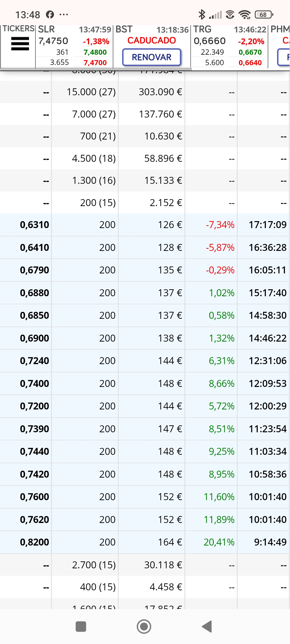The height and width of the screenshot is (644, 290).
Task: Tap the CADUCADO status label
Action: pos(152,41)
